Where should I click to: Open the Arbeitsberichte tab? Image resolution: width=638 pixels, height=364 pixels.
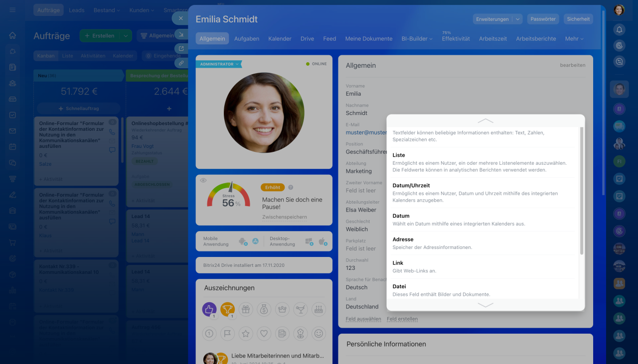[x=536, y=38]
